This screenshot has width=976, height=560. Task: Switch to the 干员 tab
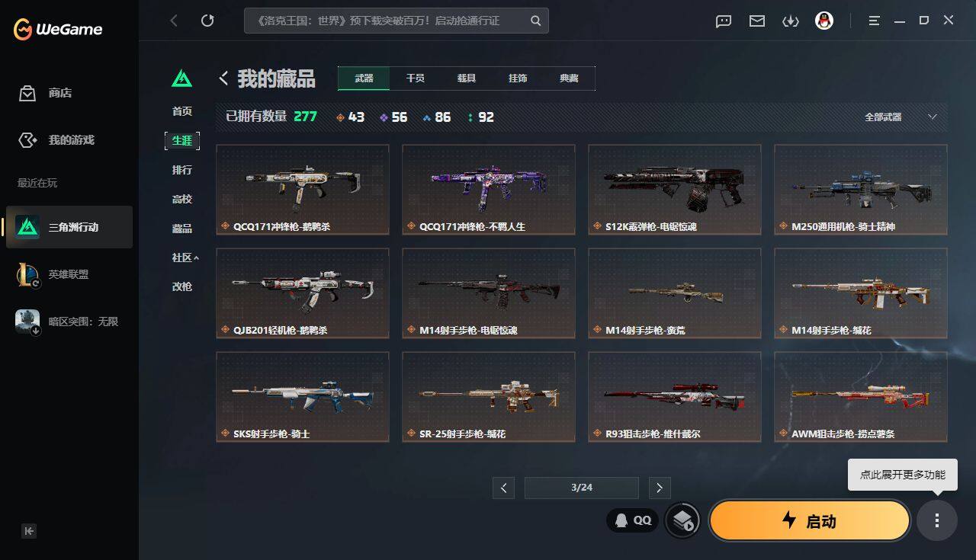point(416,78)
